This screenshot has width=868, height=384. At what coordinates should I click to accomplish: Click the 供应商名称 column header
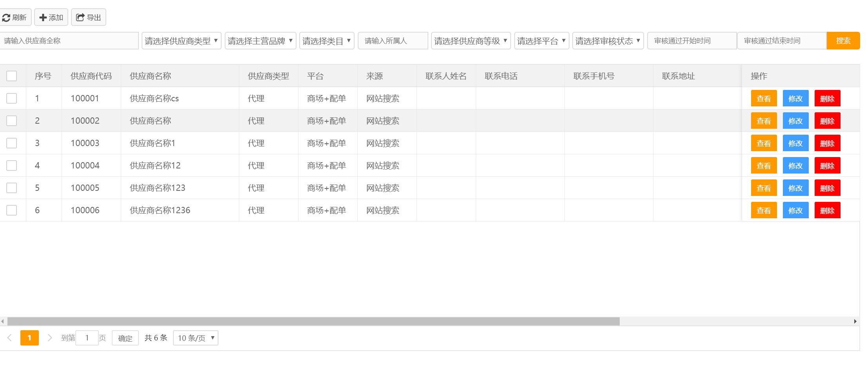pyautogui.click(x=150, y=75)
